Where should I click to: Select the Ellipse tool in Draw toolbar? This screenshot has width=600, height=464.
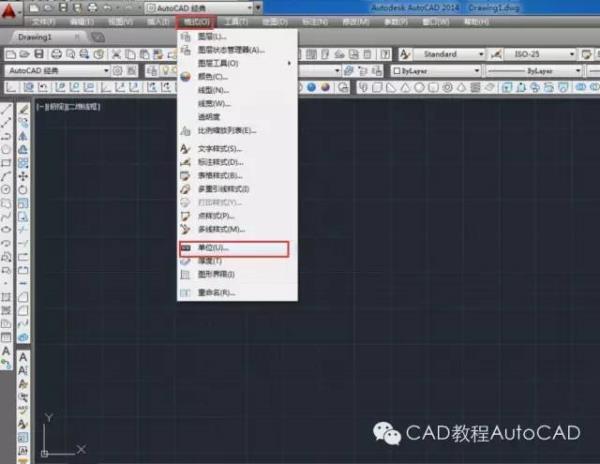[x=6, y=230]
